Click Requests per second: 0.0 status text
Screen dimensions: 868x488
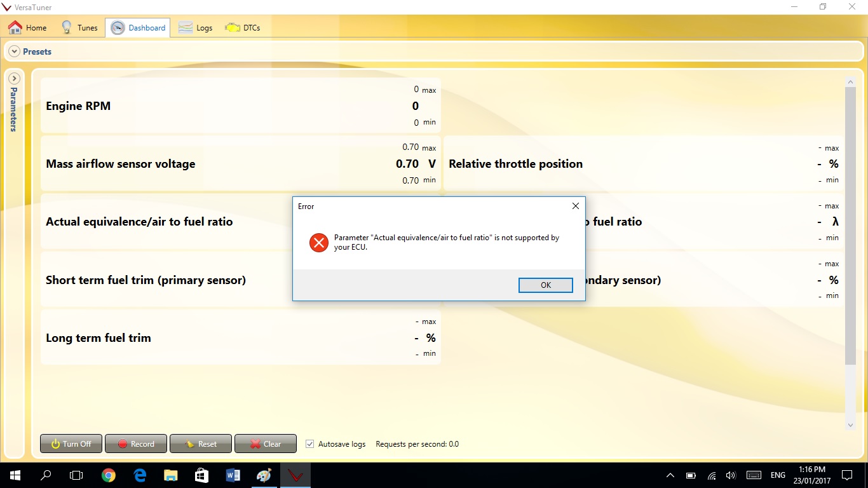coord(417,444)
